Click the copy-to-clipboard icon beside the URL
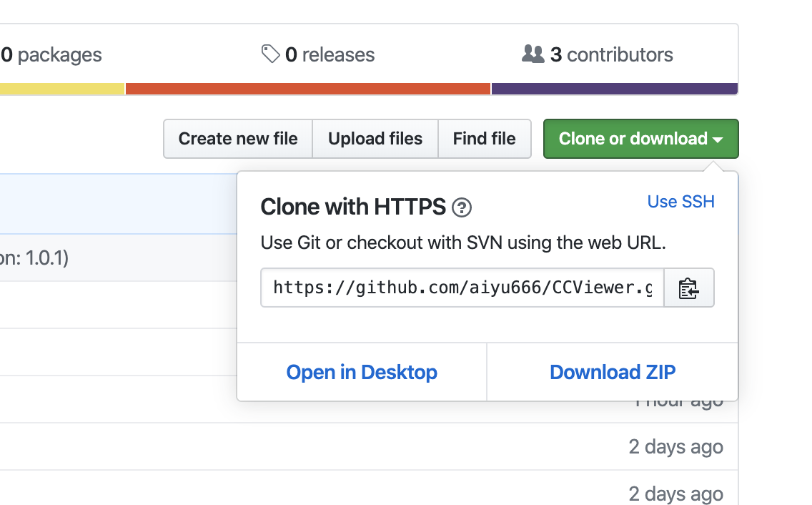 click(x=688, y=288)
